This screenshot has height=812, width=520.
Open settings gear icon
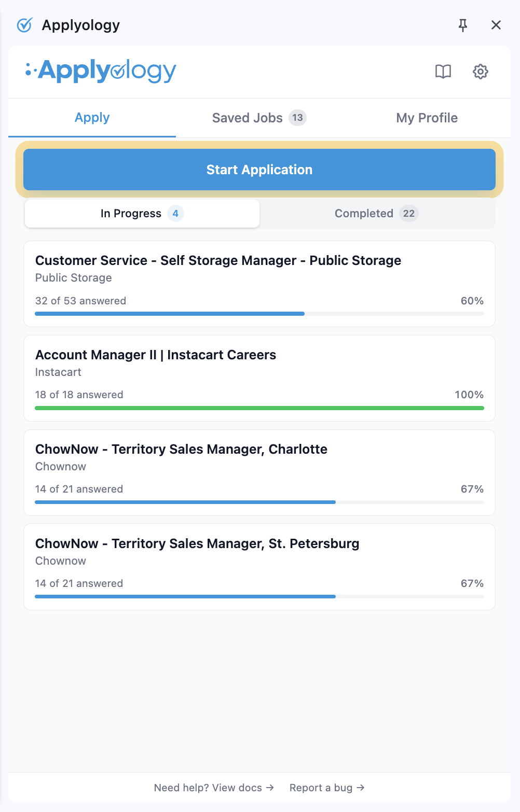tap(481, 72)
